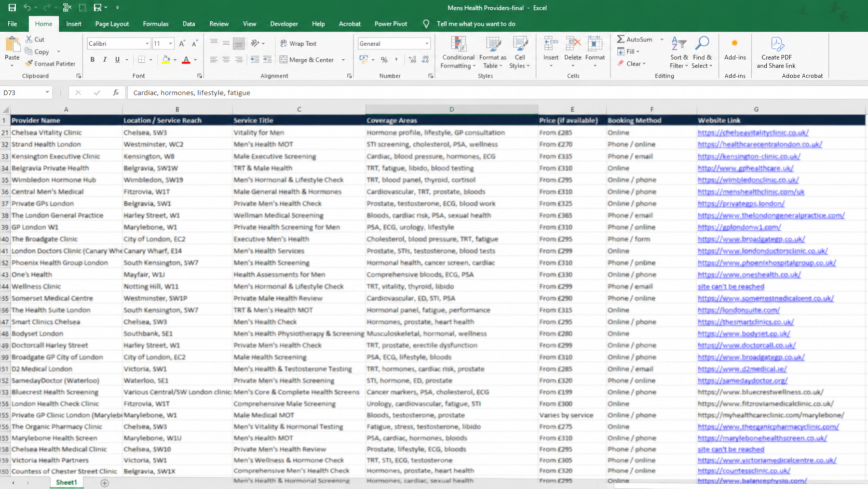
Task: Open the number format dropdown
Action: pyautogui.click(x=427, y=44)
